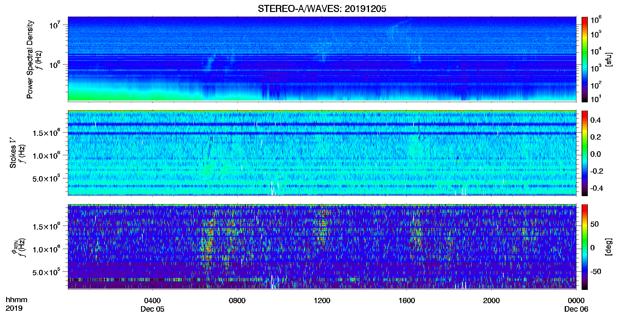Screen dimensions: 644x332
Task: Click the 10^2 color bar label
Action: tap(596, 85)
